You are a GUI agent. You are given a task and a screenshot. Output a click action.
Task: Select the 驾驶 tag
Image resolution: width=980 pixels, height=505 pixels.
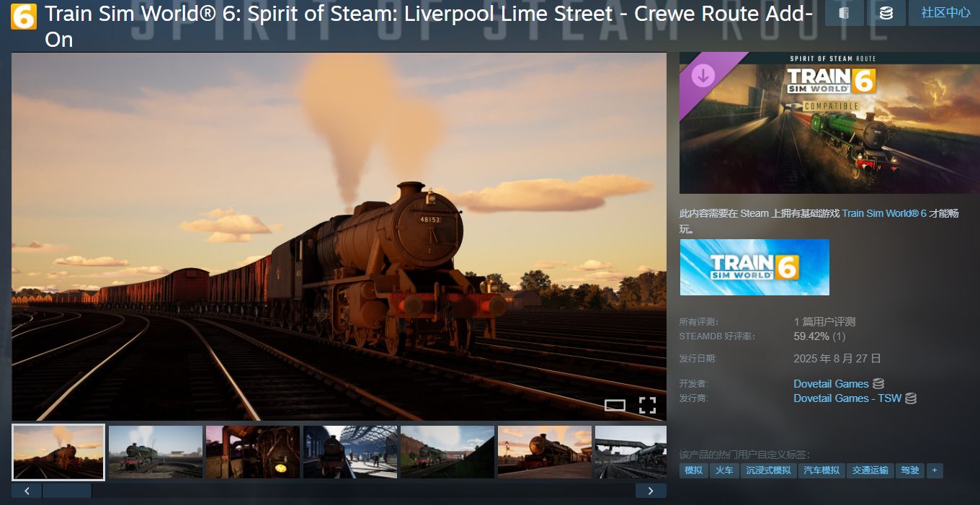[910, 470]
